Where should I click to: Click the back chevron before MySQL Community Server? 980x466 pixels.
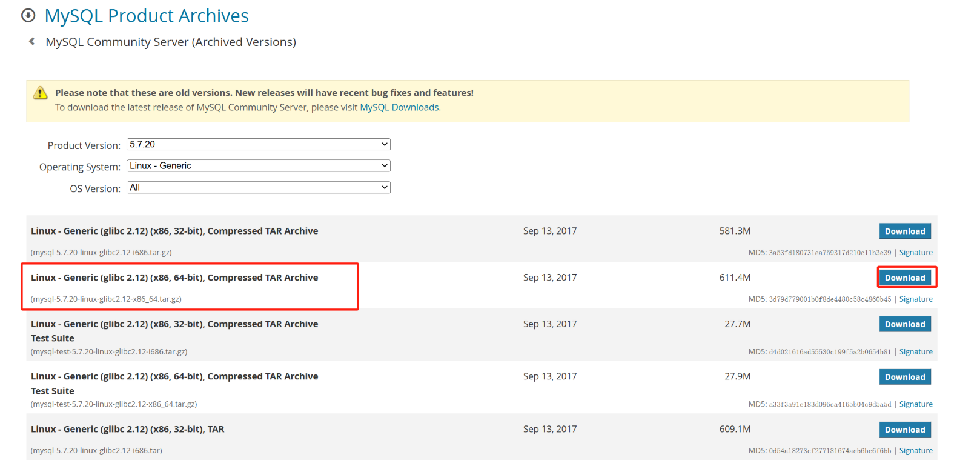pos(32,42)
